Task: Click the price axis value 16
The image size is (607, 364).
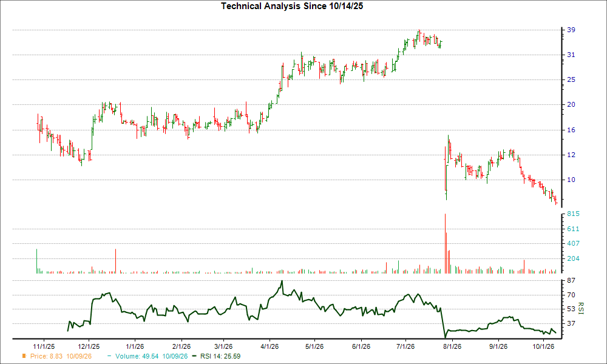Action: point(571,130)
